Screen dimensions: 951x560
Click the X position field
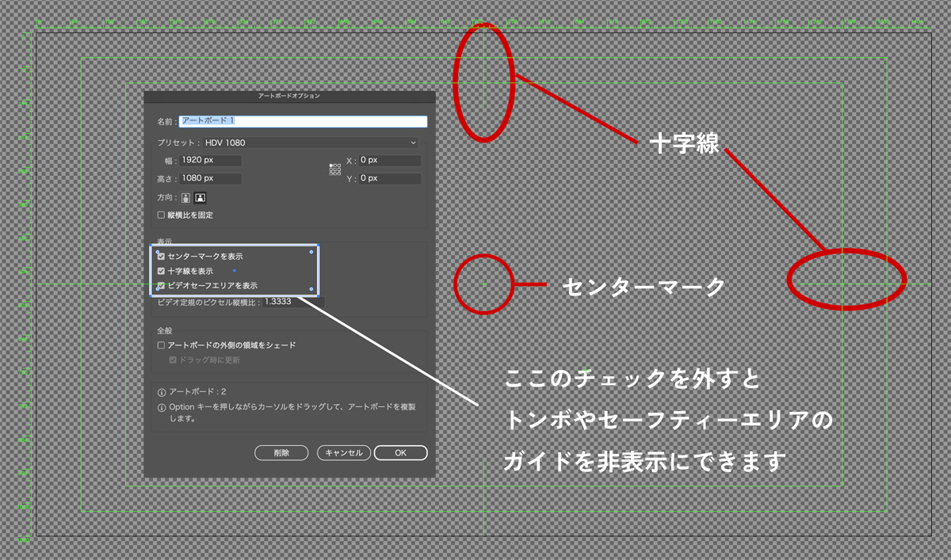click(389, 161)
